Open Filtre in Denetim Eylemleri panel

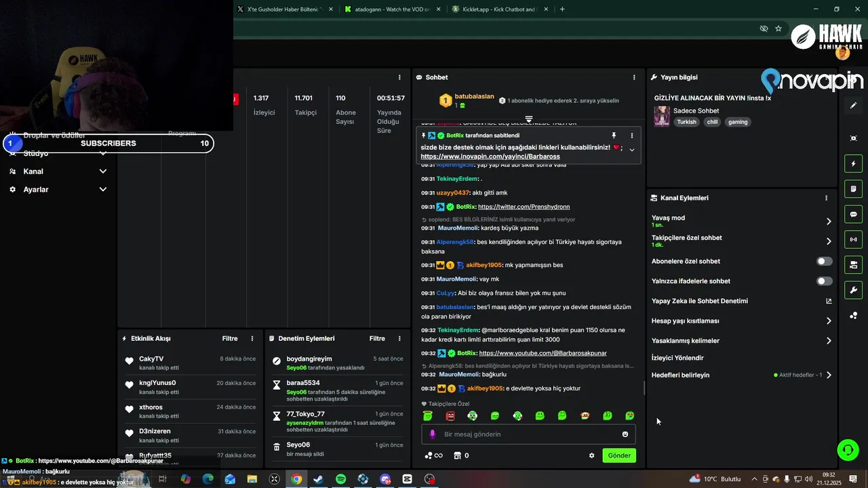(x=377, y=338)
